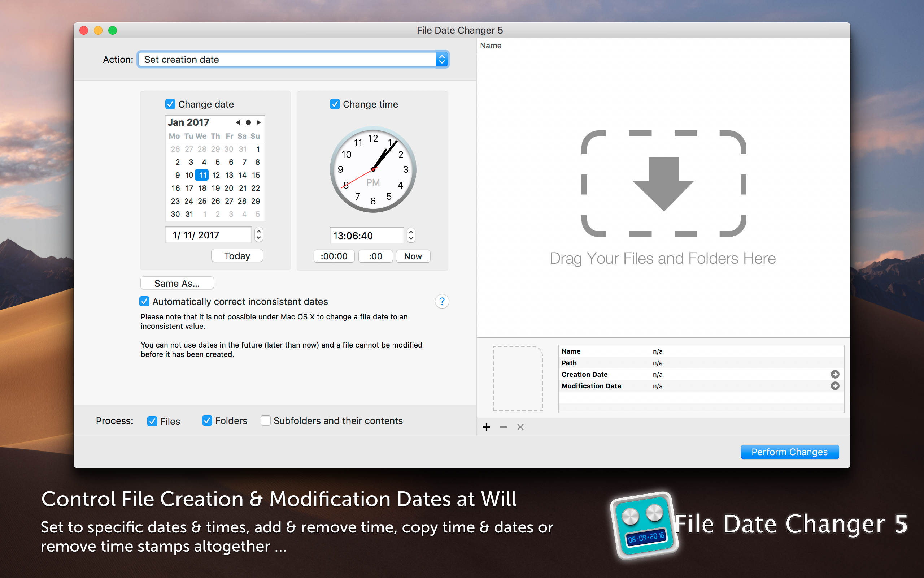Screen dimensions: 924x578
Task: Open the help question mark button
Action: coord(442,302)
